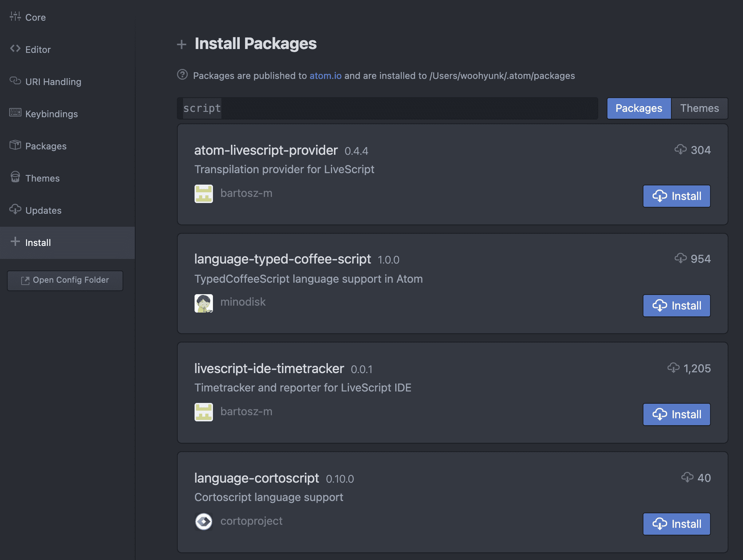The image size is (743, 560).
Task: Click the Themes paint bucket icon
Action: tap(15, 177)
